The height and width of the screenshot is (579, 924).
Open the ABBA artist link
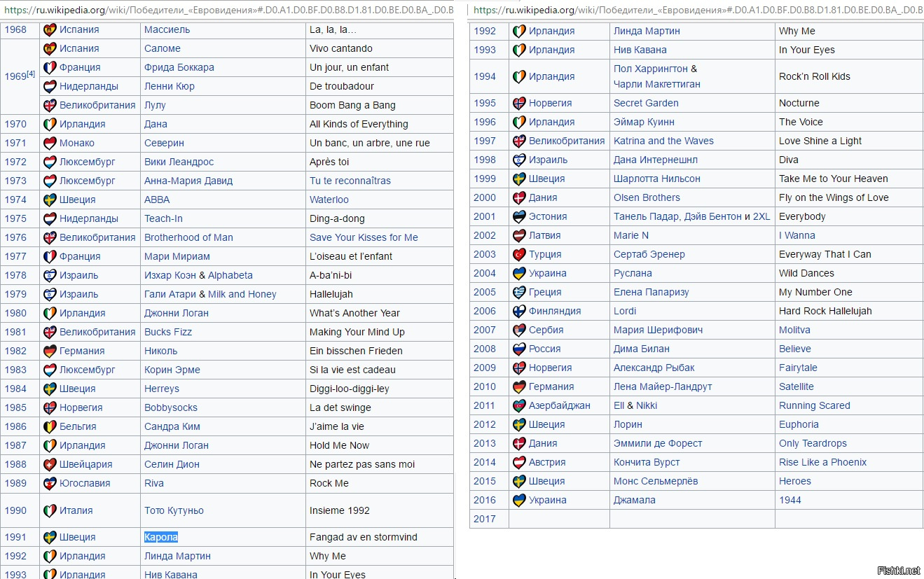[157, 200]
